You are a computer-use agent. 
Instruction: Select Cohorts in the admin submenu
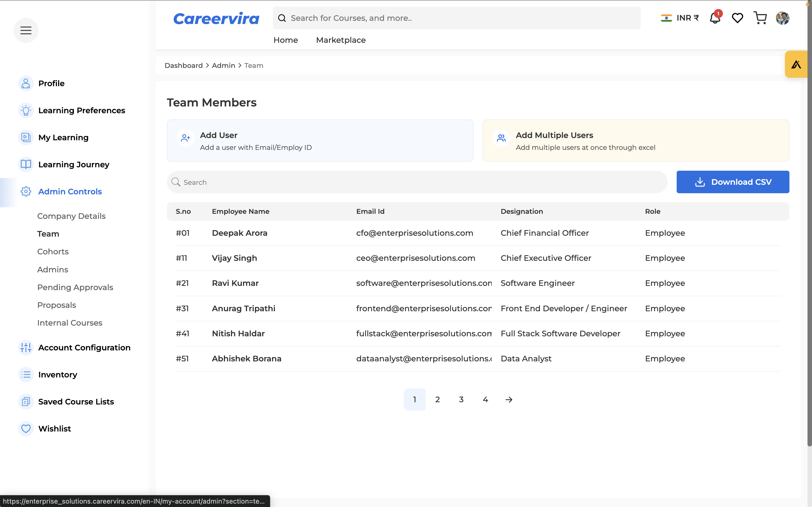click(x=53, y=252)
